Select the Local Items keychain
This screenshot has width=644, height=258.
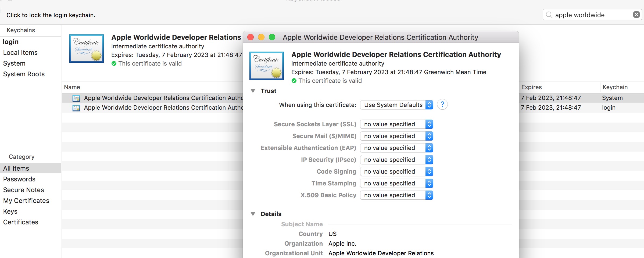tap(20, 53)
